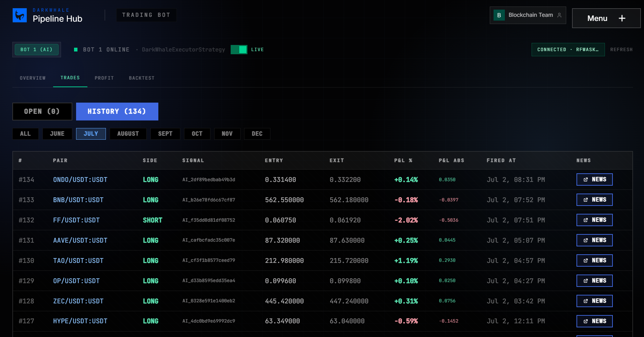Click the ZEC/USDT:USDT pair
The height and width of the screenshot is (337, 644).
[78, 301]
